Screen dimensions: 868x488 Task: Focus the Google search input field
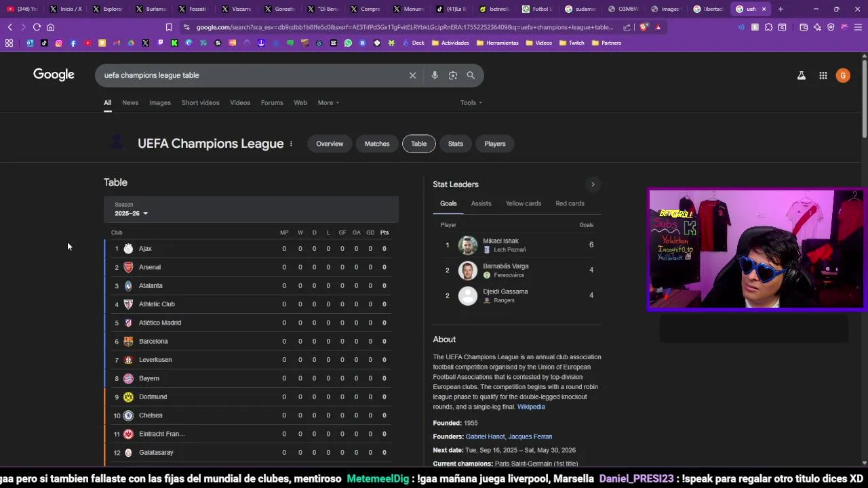[251, 75]
